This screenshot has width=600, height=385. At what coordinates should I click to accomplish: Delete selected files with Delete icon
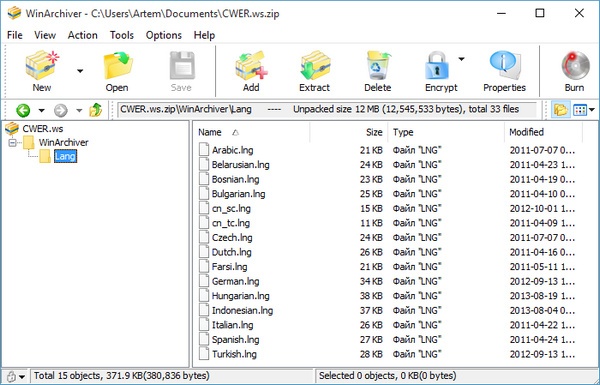point(378,65)
